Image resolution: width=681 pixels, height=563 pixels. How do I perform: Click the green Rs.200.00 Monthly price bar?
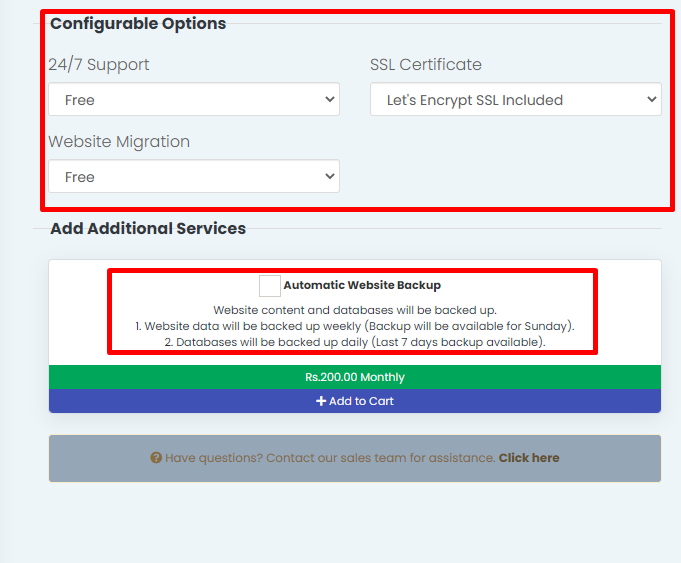tap(355, 377)
